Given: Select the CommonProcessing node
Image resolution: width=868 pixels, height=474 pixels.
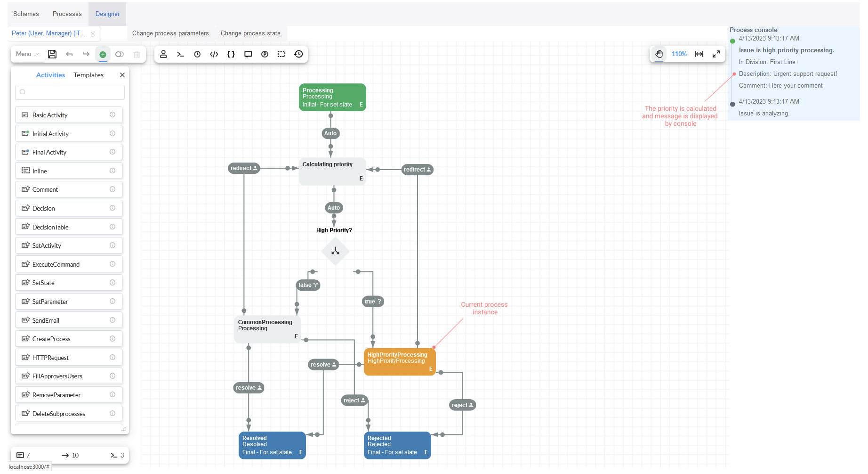Looking at the screenshot, I should pos(267,329).
